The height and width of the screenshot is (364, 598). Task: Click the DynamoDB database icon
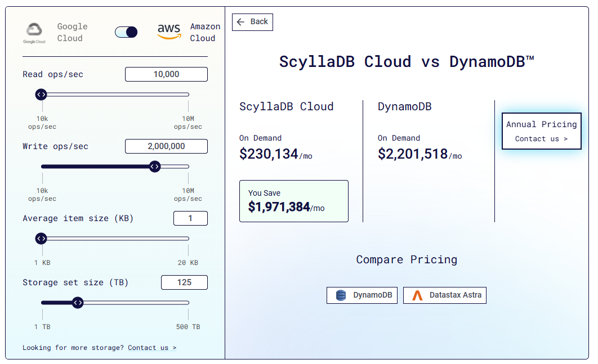[341, 295]
